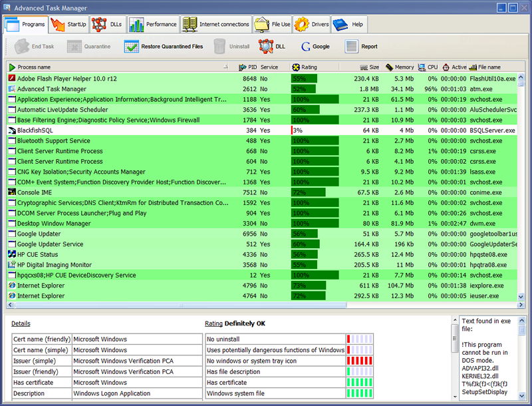
Task: Click the Restore Quarantined Files icon
Action: click(x=130, y=46)
